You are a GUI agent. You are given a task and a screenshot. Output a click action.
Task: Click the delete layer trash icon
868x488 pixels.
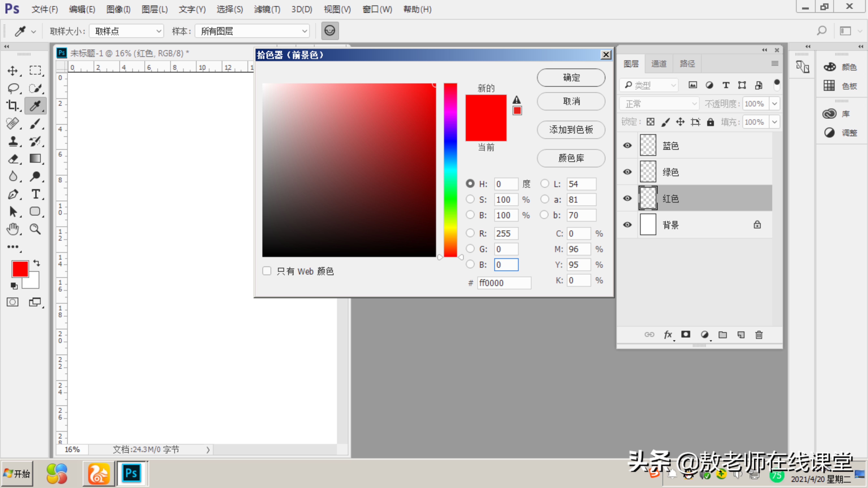click(759, 334)
